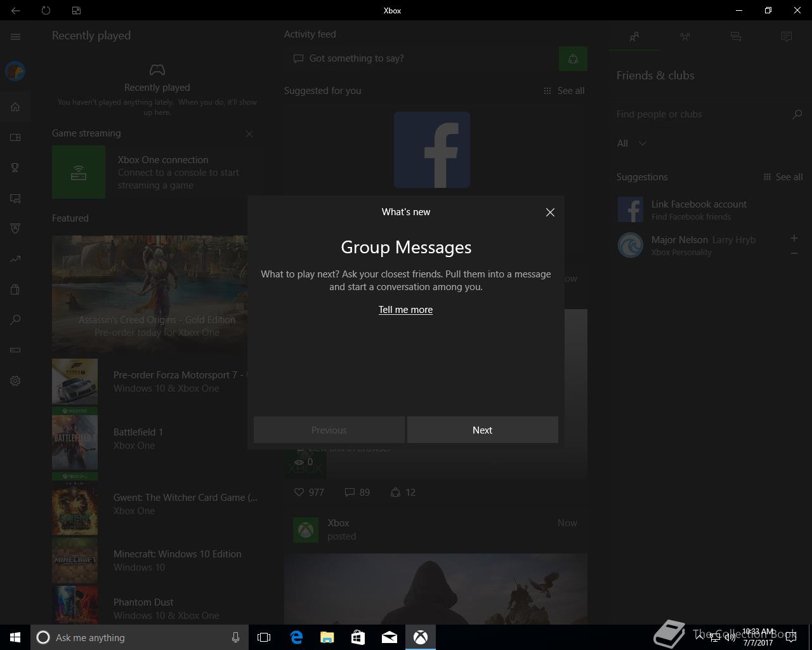Open Game DVR captures in sidebar
This screenshot has width=812, height=650.
click(15, 198)
